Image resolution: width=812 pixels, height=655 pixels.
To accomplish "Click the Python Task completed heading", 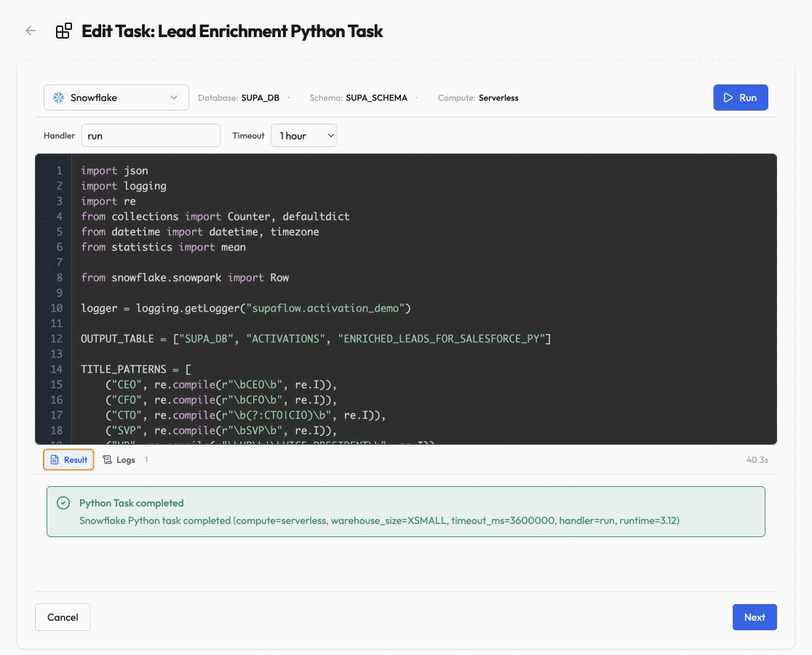I will pos(132,503).
